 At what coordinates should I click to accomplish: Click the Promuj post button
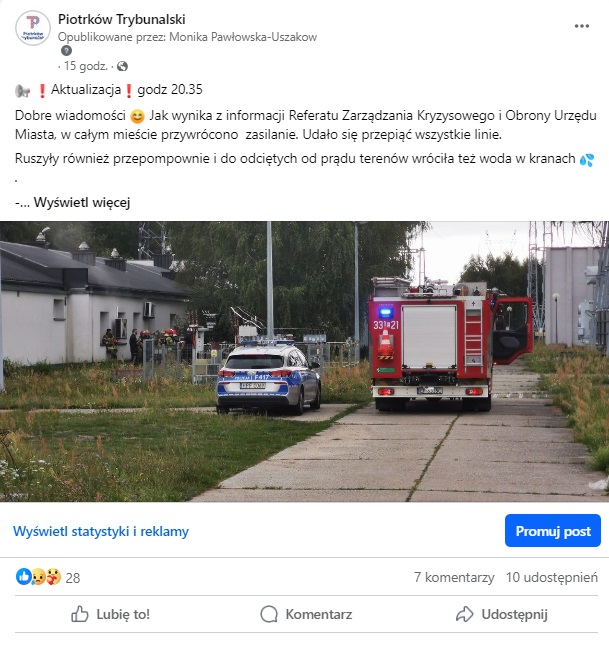(553, 530)
